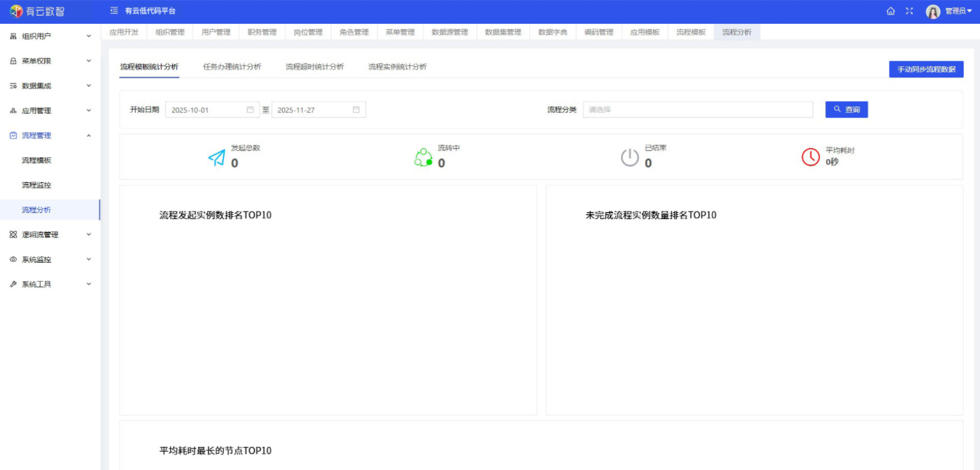Image resolution: width=980 pixels, height=470 pixels.
Task: Switch to 流程超时统计分析 tab
Action: click(314, 67)
